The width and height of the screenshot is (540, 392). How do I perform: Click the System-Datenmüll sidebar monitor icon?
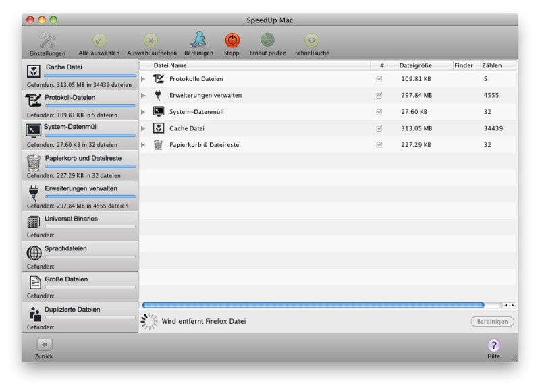pyautogui.click(x=33, y=131)
